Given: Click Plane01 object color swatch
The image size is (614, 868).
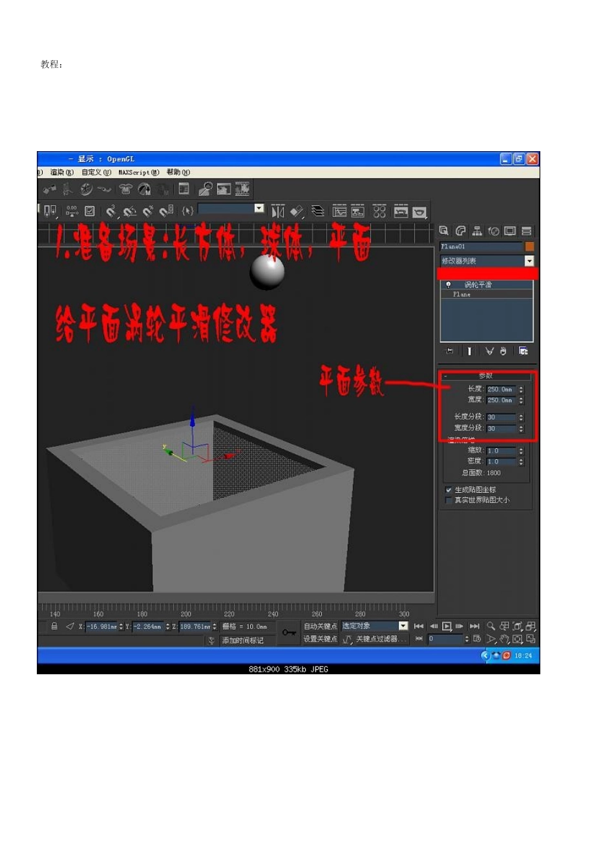Looking at the screenshot, I should [x=529, y=247].
